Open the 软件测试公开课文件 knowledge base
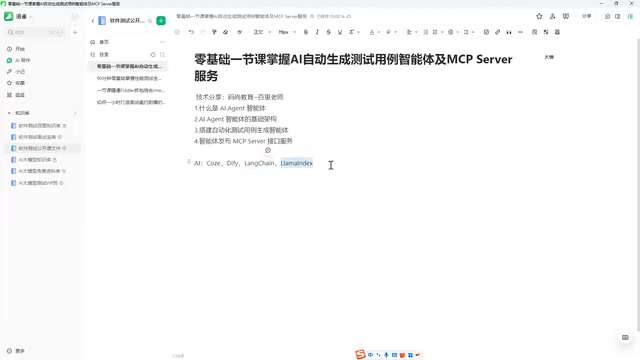The width and height of the screenshot is (640, 360). (39, 148)
